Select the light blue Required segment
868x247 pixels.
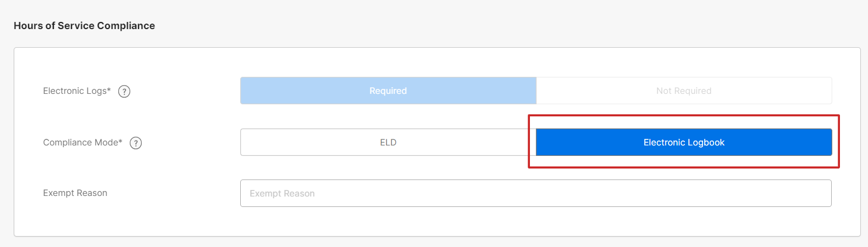coord(388,91)
